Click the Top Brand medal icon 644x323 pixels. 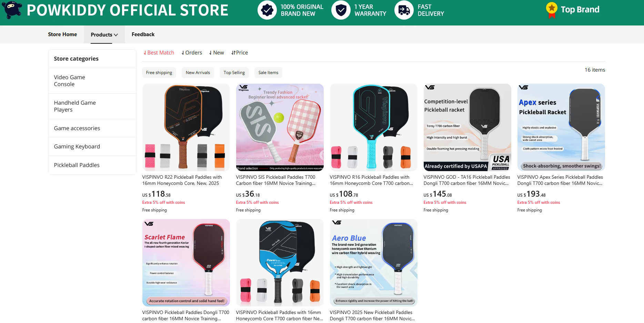tap(552, 10)
